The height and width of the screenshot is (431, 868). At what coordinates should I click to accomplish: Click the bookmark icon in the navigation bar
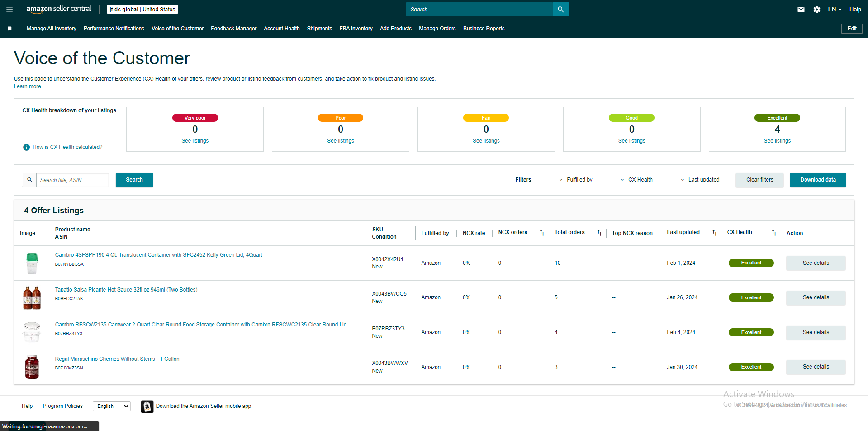9,29
